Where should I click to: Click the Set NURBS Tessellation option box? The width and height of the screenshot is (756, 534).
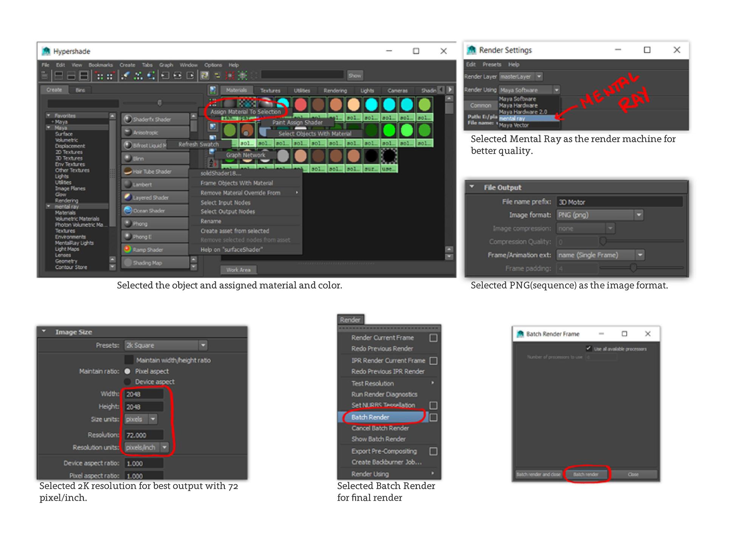click(434, 405)
